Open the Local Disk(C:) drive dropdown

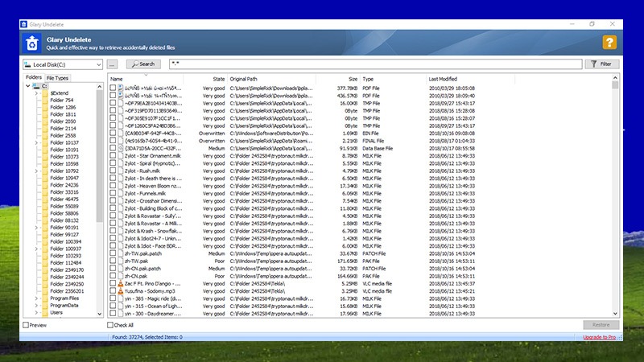(63, 64)
